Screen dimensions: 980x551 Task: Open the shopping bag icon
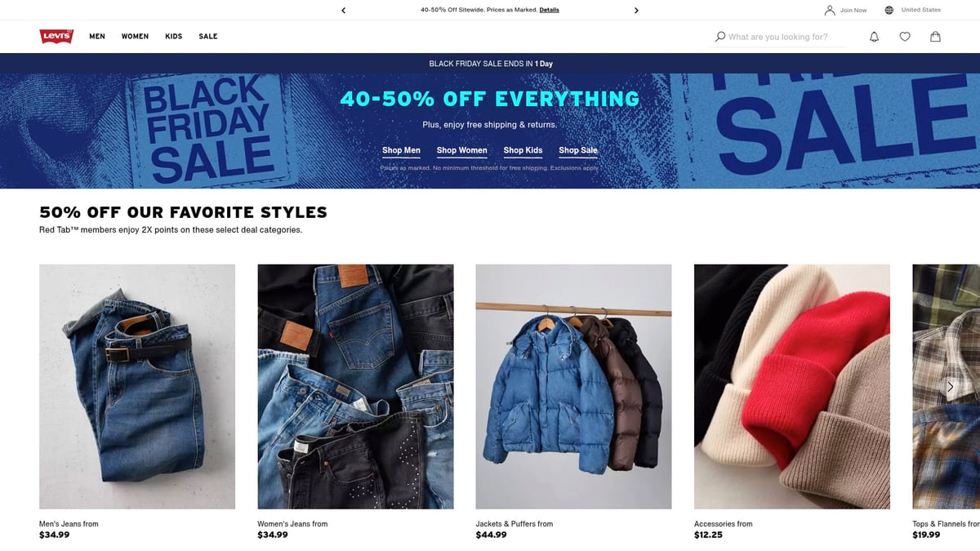[x=935, y=37]
